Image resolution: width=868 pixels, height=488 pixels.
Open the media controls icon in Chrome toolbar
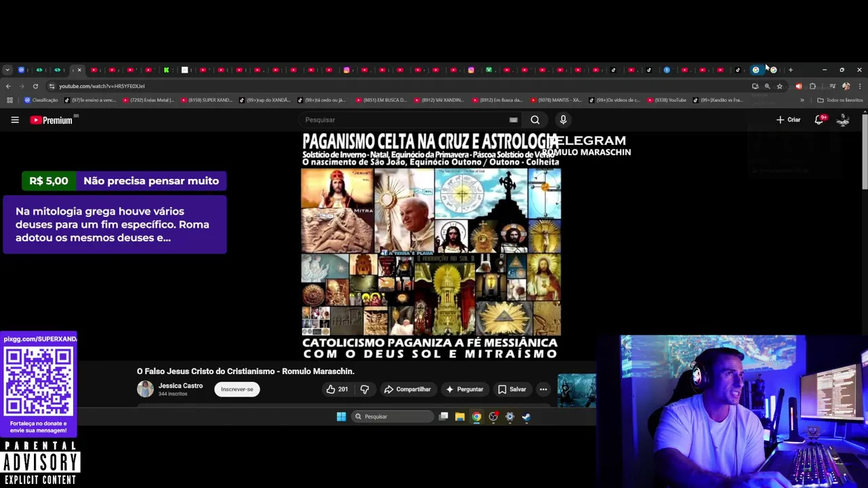[832, 86]
